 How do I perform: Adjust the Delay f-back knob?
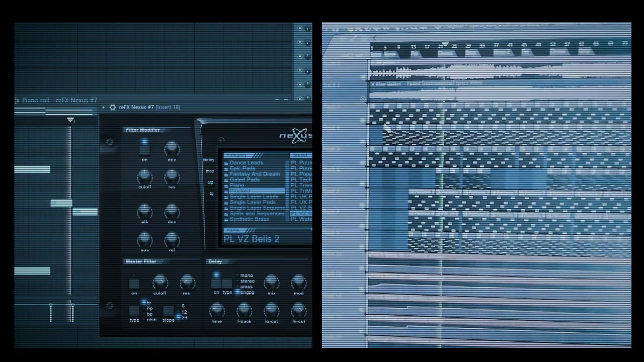(x=244, y=310)
